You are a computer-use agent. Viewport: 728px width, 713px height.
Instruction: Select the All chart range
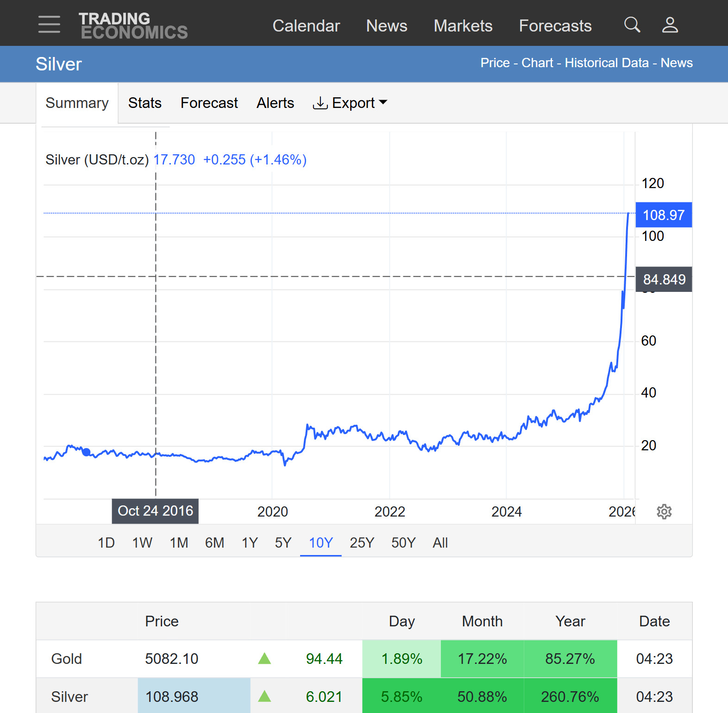tap(440, 543)
